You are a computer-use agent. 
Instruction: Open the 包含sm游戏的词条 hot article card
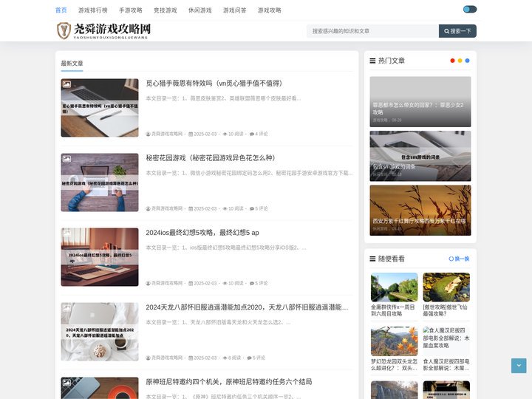coord(420,156)
